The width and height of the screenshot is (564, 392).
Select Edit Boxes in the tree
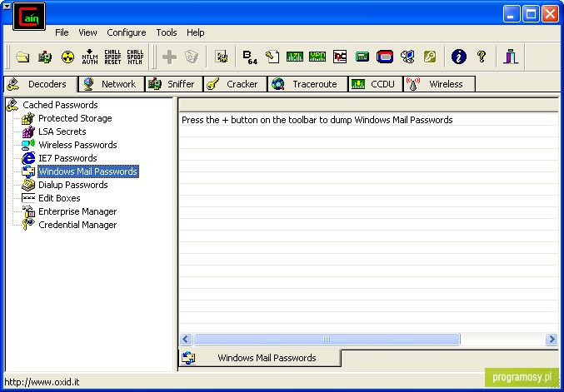point(59,198)
